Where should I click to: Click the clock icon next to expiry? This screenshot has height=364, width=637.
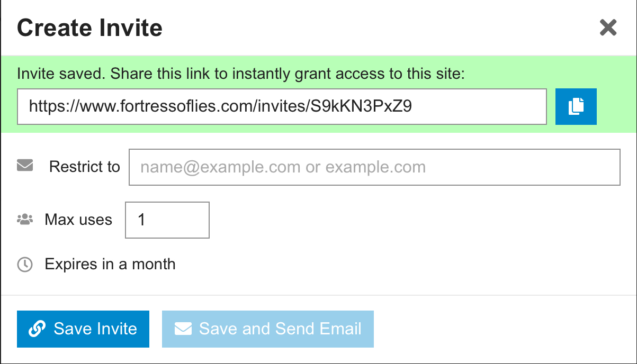coord(25,265)
